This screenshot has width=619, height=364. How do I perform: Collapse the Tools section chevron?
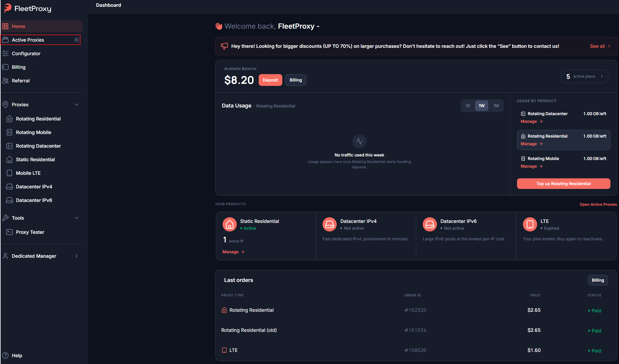pyautogui.click(x=77, y=218)
